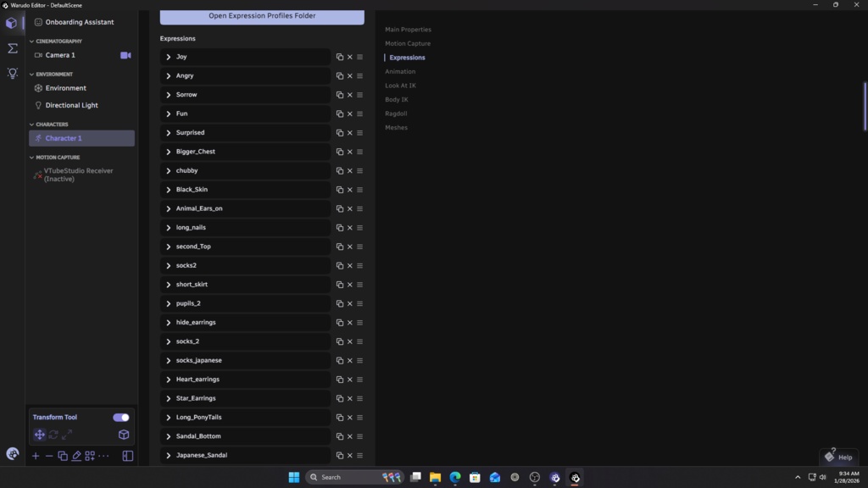
Task: Jump to Main Properties section
Action: [408, 30]
